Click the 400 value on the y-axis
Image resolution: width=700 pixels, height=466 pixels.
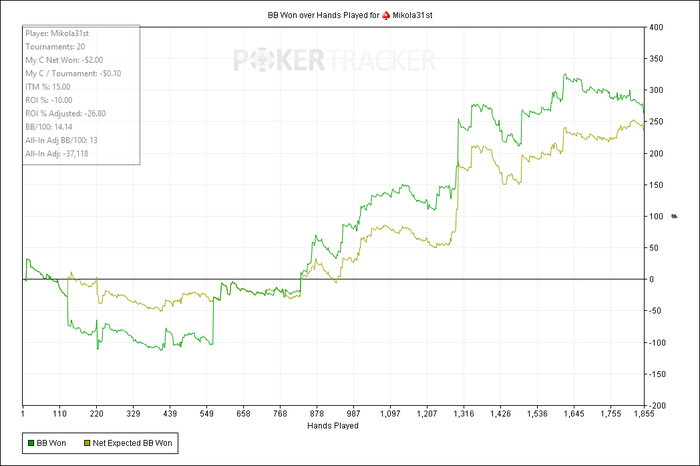(x=656, y=27)
